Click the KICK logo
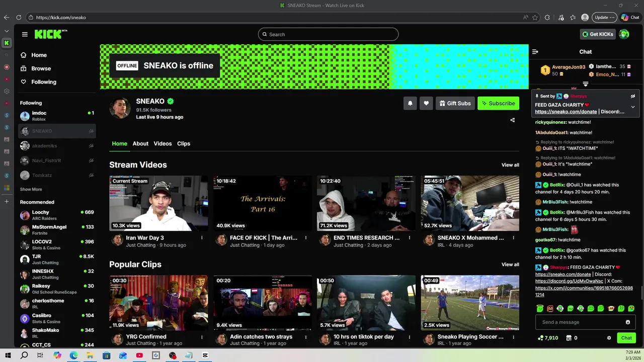Viewport: 644px width, 362px height. click(x=50, y=34)
